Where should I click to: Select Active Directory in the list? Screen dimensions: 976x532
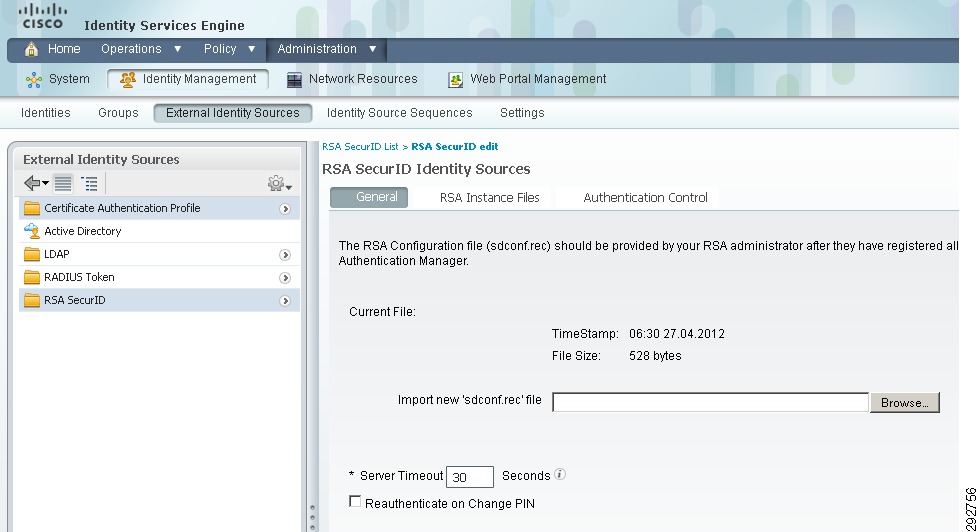click(x=159, y=231)
